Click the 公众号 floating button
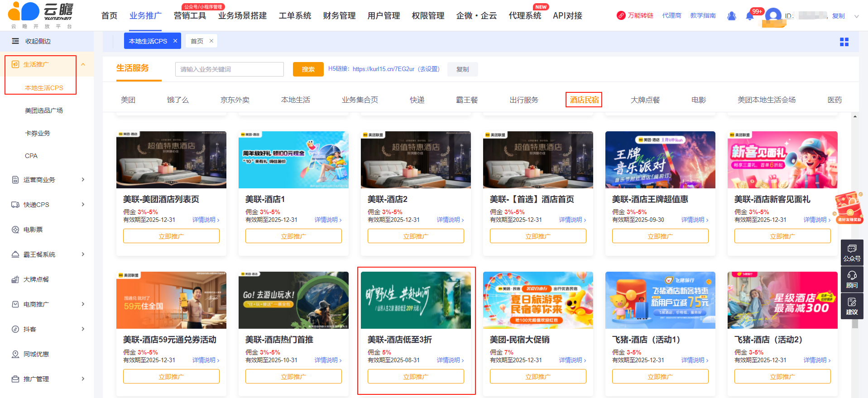 point(852,253)
